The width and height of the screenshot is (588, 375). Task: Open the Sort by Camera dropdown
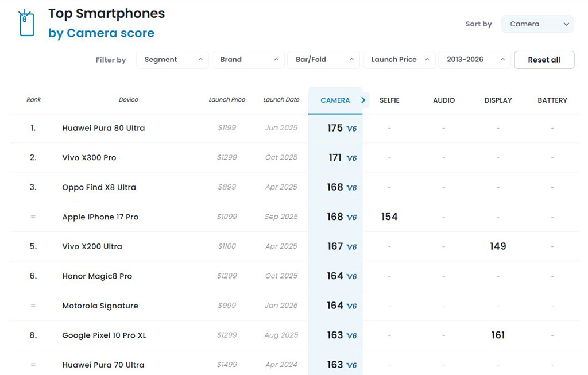(x=537, y=24)
